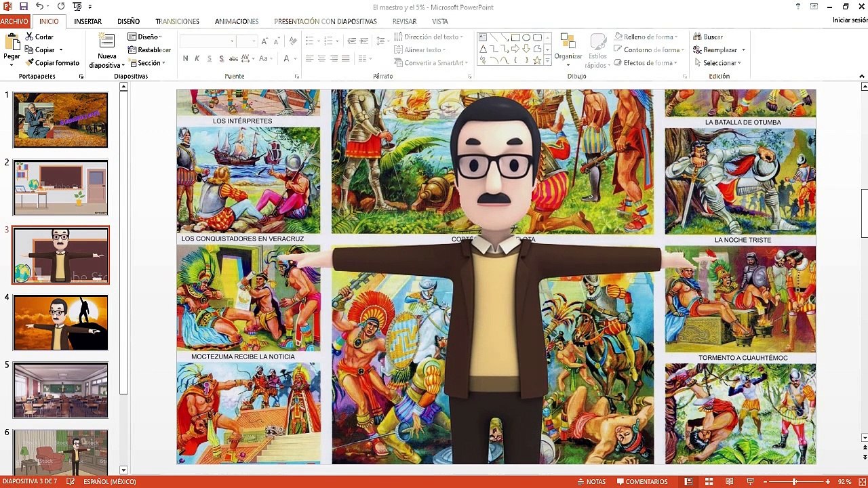
Task: Click the Save icon in quick access toolbar
Action: tap(24, 7)
